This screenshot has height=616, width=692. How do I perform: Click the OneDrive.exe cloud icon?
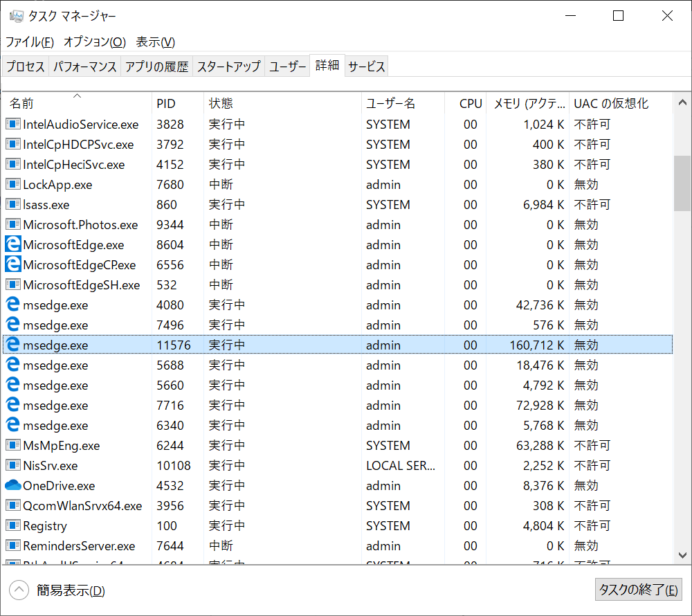coord(12,485)
